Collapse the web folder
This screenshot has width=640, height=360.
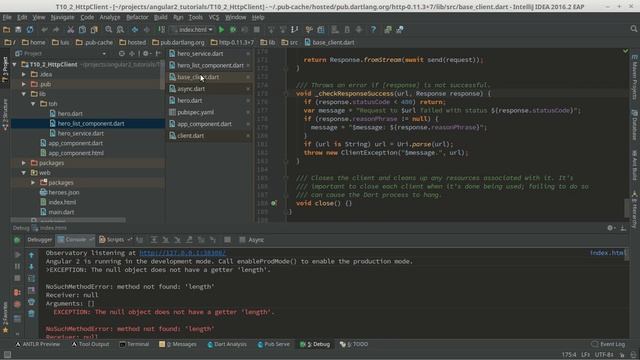point(24,173)
